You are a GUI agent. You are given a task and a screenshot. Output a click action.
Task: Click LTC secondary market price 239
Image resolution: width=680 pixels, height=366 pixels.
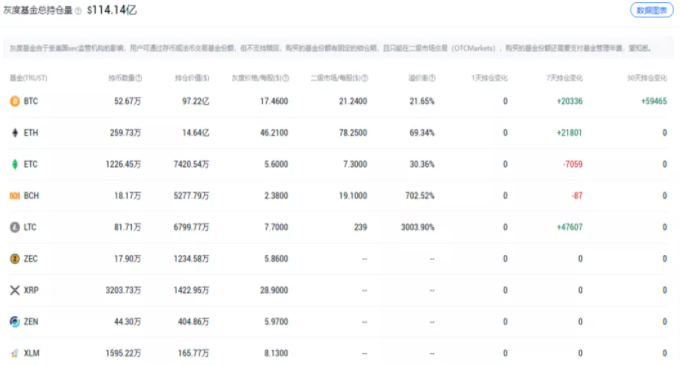point(360,227)
